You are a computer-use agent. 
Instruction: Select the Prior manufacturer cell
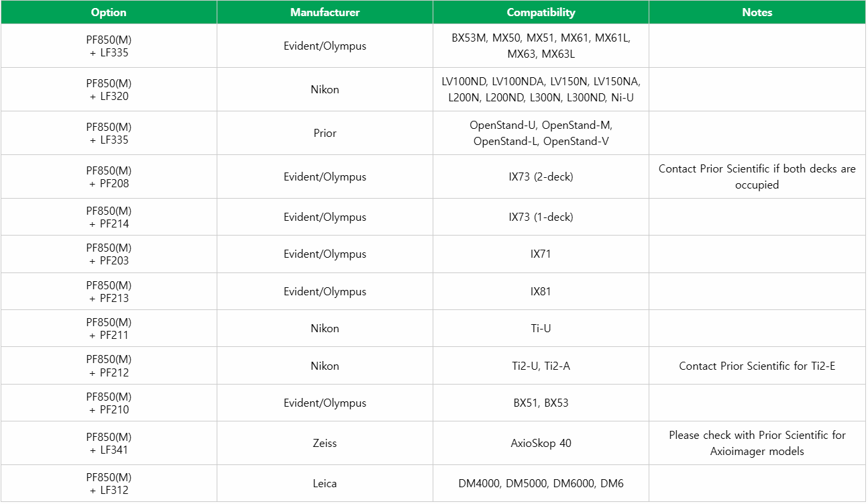pyautogui.click(x=325, y=133)
